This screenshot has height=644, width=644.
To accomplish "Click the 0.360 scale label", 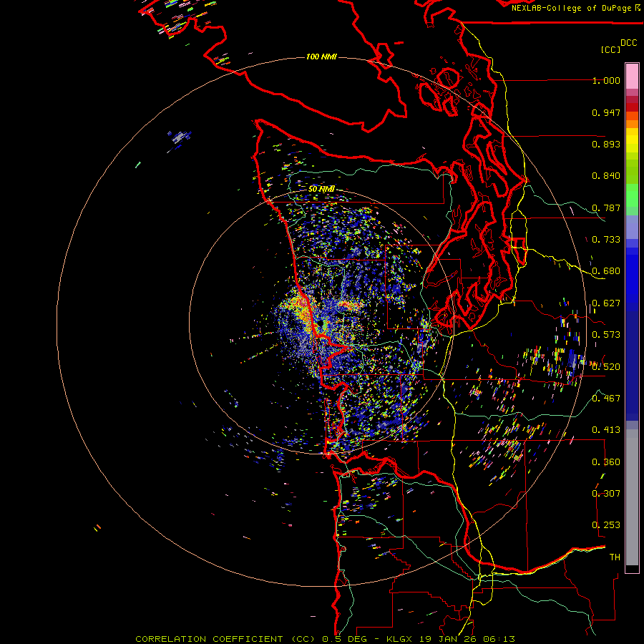I will [606, 462].
